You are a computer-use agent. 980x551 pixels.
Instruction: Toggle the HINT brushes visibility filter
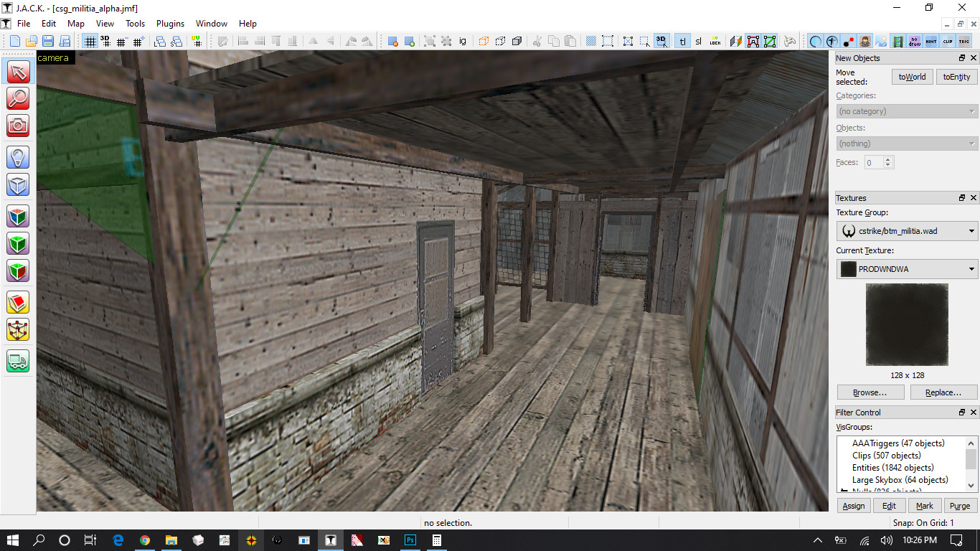tap(931, 41)
